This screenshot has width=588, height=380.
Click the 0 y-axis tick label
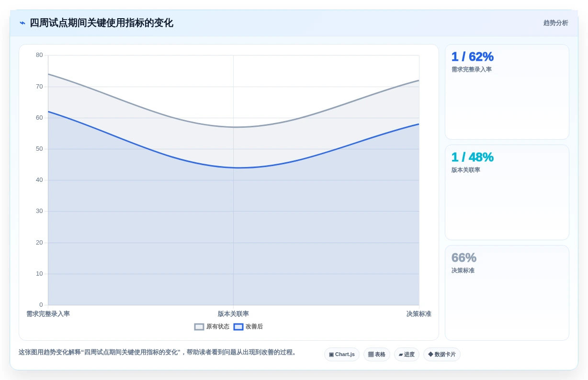click(41, 305)
